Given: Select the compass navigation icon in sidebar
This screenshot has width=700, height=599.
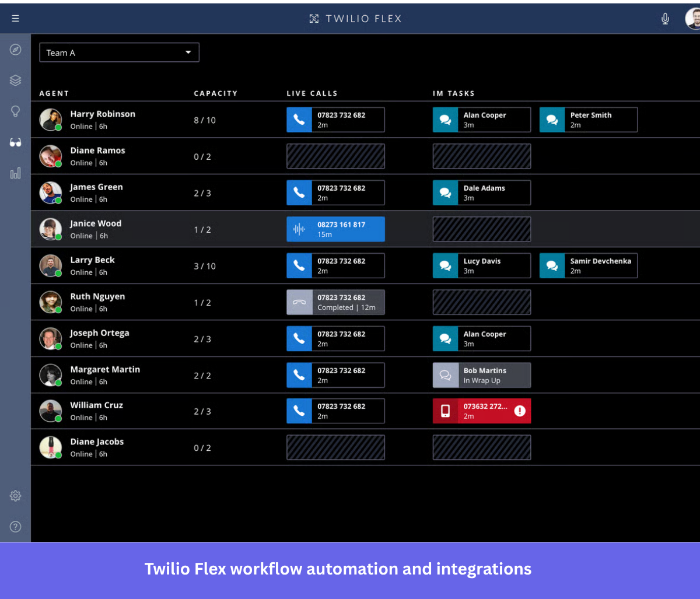Looking at the screenshot, I should 15,50.
